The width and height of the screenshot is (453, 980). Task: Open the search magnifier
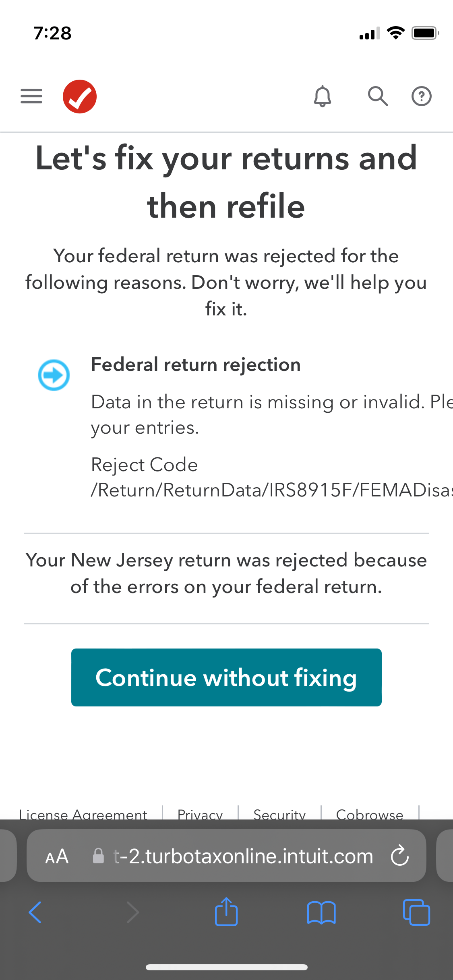click(378, 96)
